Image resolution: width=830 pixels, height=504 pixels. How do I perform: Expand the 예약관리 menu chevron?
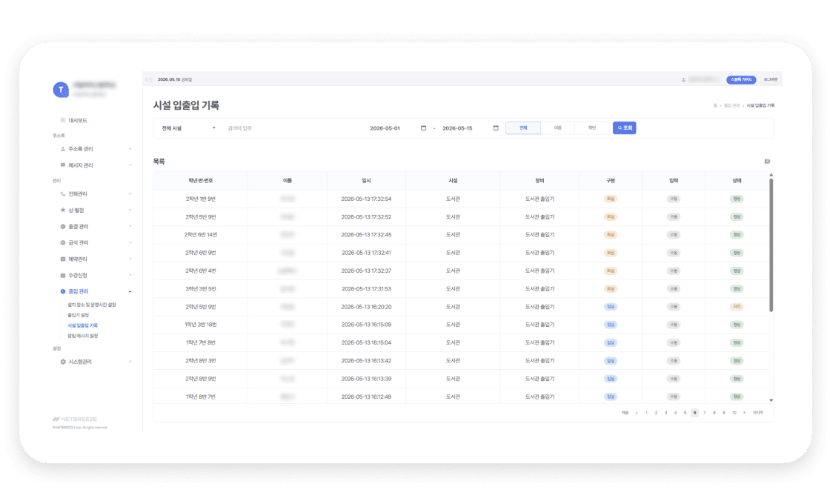click(130, 259)
